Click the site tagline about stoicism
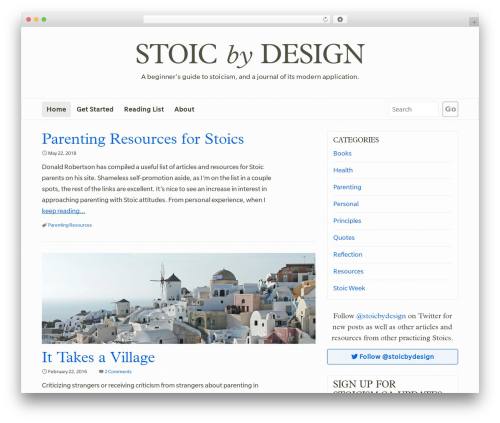The height and width of the screenshot is (423, 500). pos(250,77)
